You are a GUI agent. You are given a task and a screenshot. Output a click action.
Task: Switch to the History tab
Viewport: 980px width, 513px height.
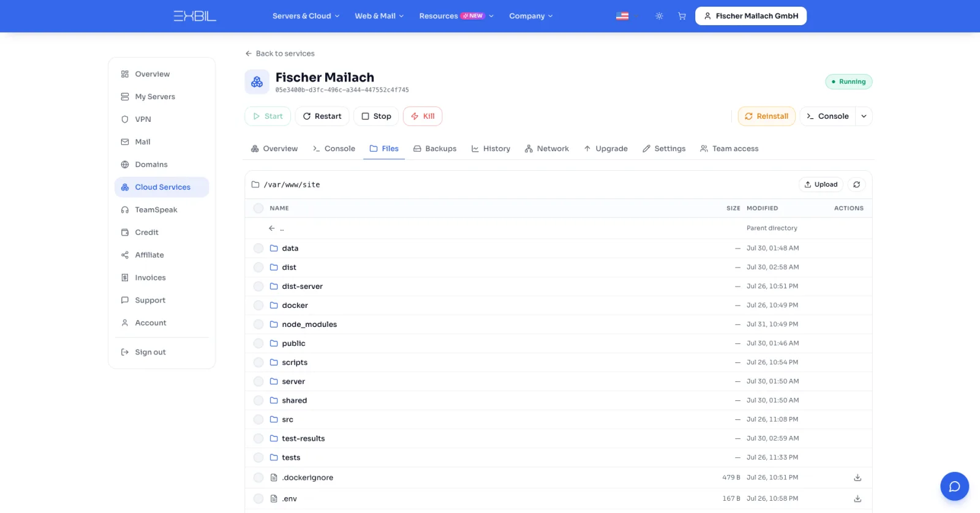point(491,149)
